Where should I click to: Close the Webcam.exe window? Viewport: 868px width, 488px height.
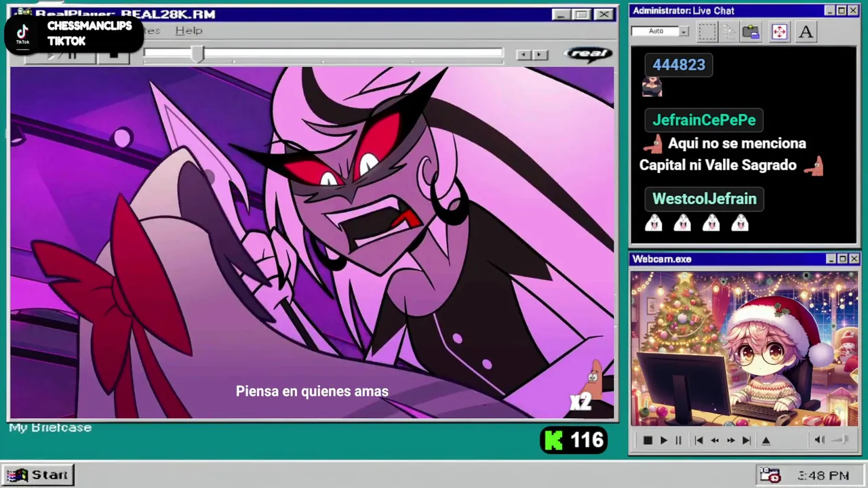click(854, 259)
